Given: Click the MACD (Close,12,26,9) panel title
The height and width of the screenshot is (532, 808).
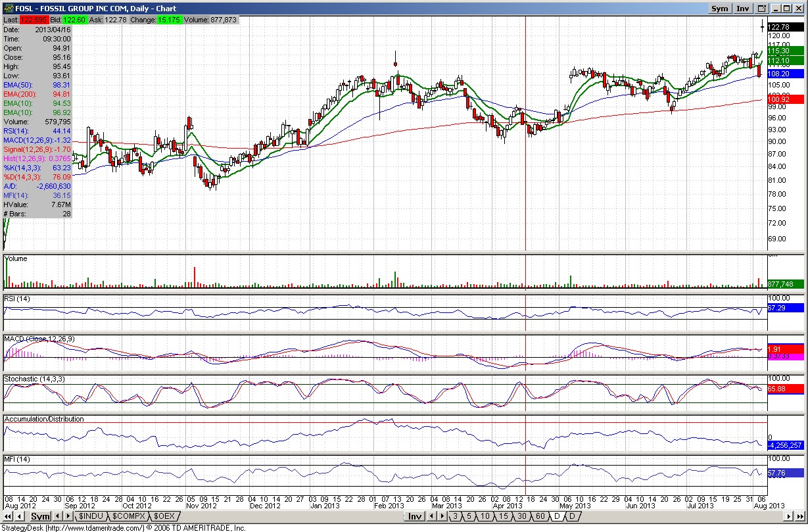Looking at the screenshot, I should coord(40,339).
